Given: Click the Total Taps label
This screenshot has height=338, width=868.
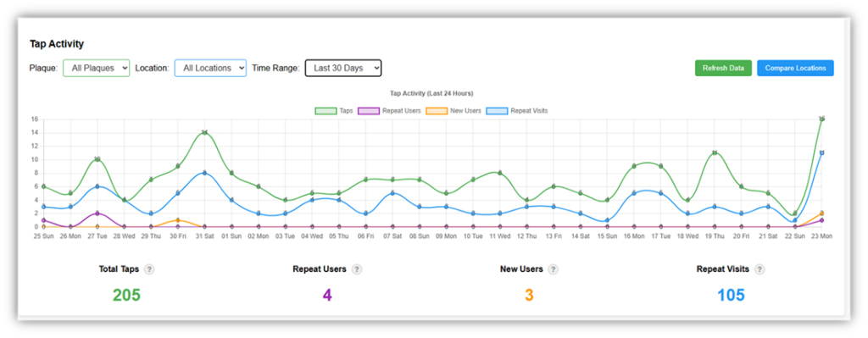Looking at the screenshot, I should [119, 269].
